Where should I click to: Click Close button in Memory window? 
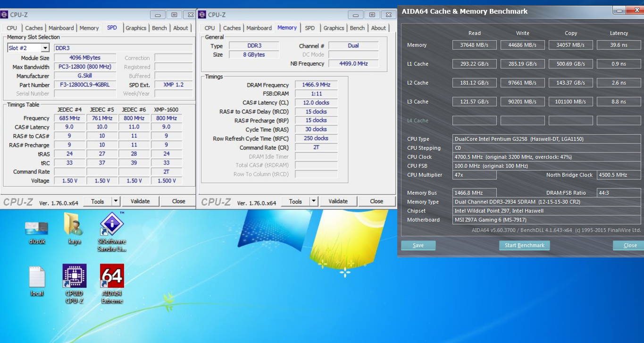coord(376,201)
